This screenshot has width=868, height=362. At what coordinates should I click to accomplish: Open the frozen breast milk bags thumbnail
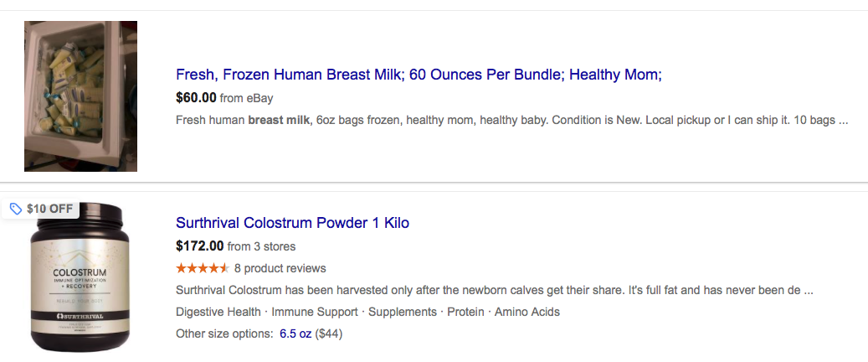pyautogui.click(x=81, y=96)
